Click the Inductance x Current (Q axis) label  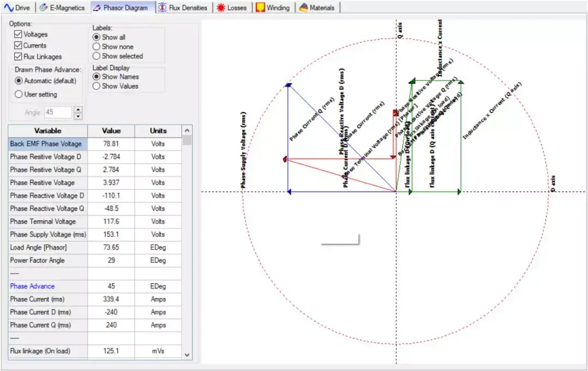492,110
